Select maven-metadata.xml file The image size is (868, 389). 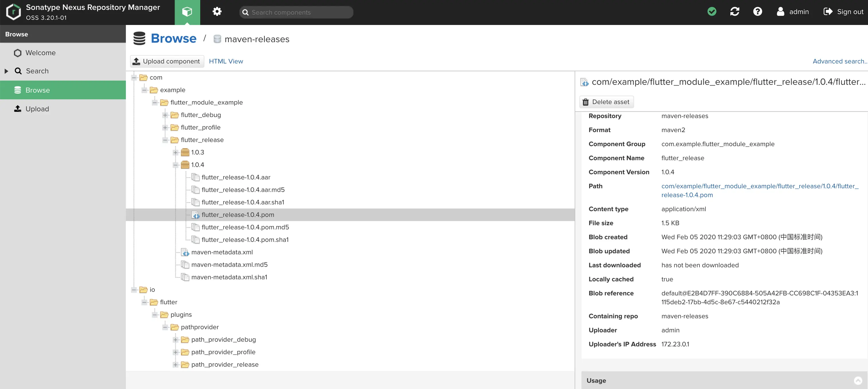pos(222,252)
